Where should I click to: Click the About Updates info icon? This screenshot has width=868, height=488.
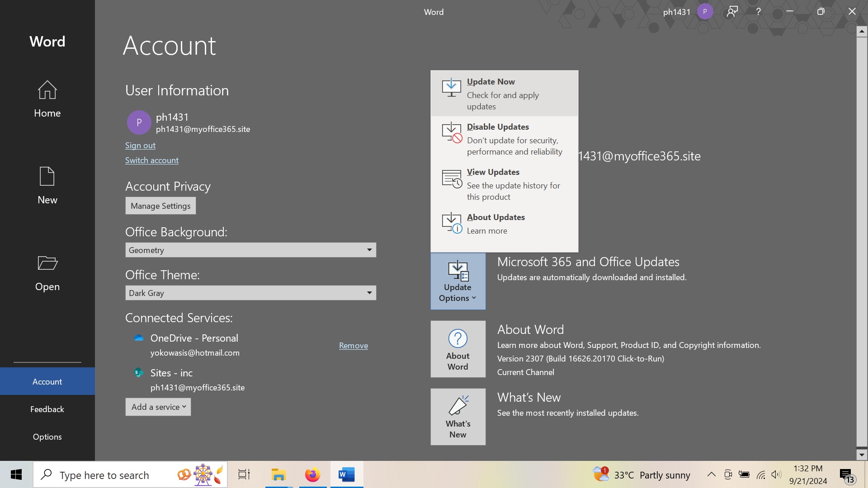[x=452, y=223]
